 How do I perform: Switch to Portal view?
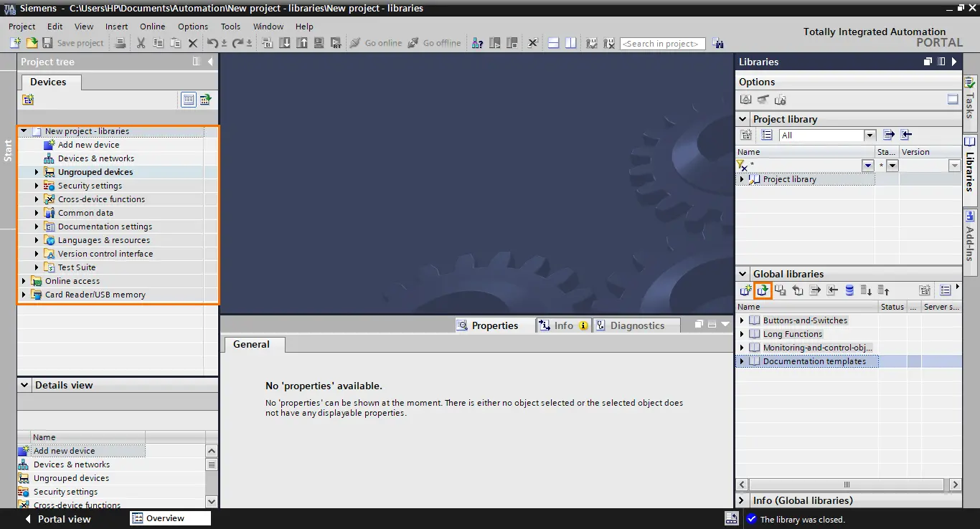click(57, 519)
